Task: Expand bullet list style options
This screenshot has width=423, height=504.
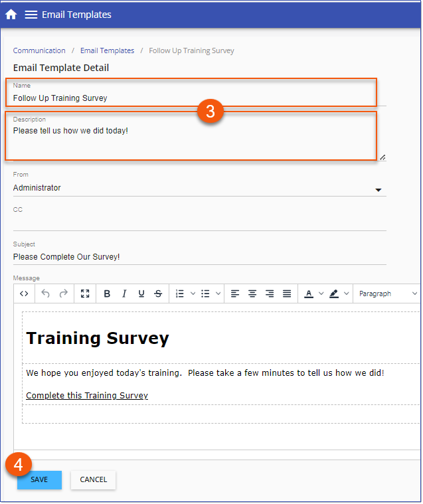Action: pyautogui.click(x=218, y=294)
